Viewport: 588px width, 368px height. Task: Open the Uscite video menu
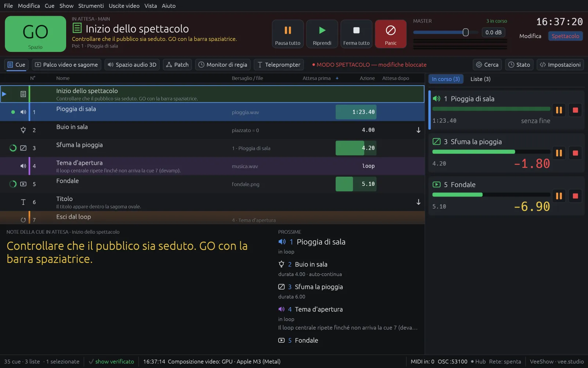pyautogui.click(x=124, y=6)
